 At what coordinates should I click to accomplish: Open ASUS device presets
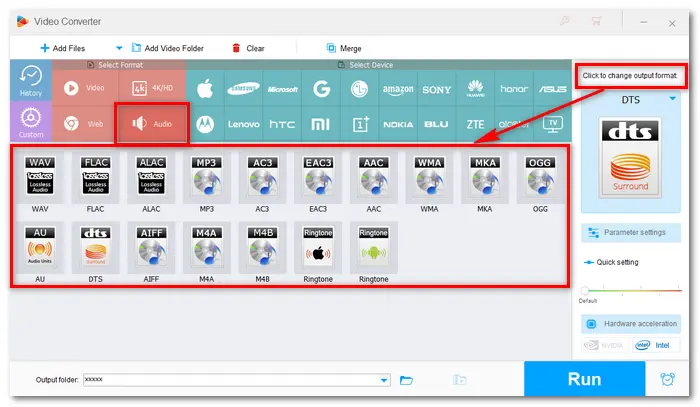(553, 88)
